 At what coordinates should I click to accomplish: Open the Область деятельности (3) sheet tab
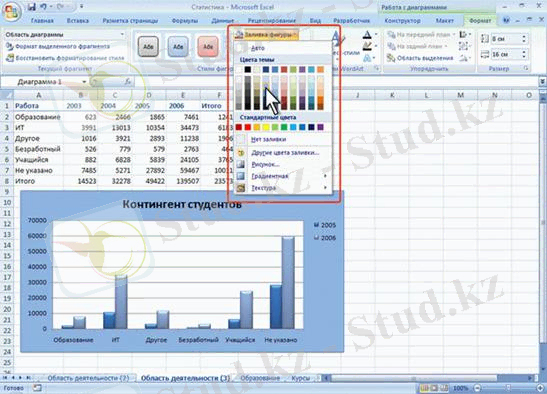[x=185, y=378]
